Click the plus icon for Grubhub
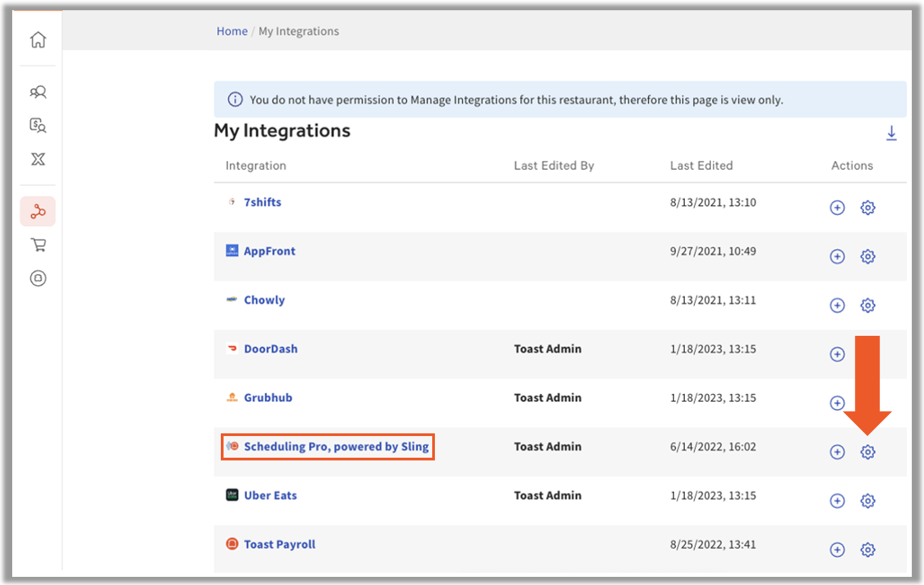924x585 pixels. [837, 403]
